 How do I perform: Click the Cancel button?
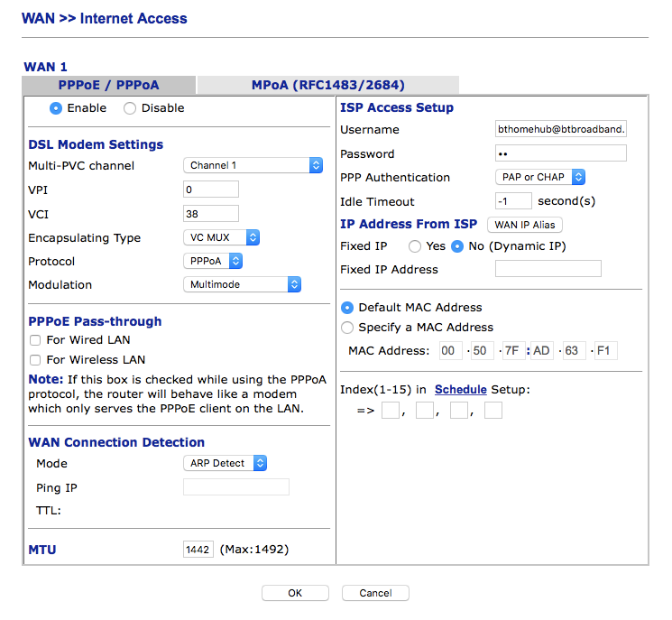(375, 593)
